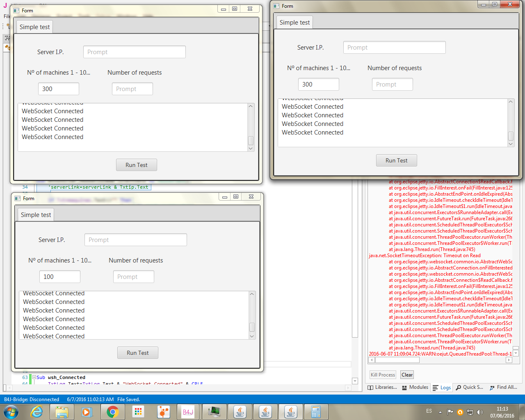This screenshot has height=420, width=525.
Task: Click 'B4J-Bridge: Disconnected' in status bar
Action: [x=32, y=399]
